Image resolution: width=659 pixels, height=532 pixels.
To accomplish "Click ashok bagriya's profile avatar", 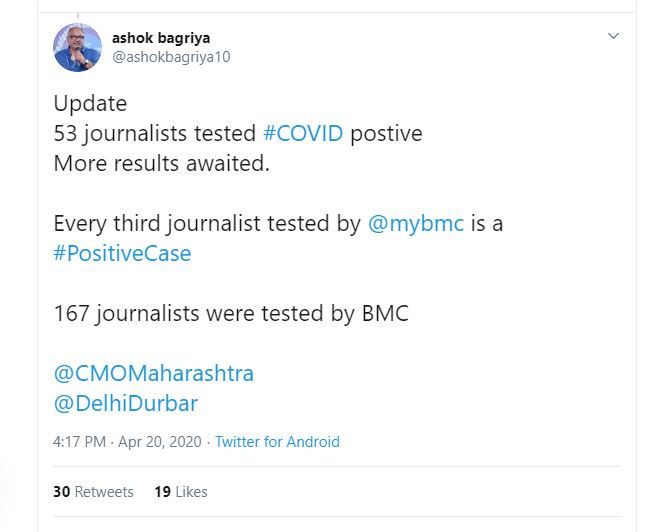I will point(77,47).
